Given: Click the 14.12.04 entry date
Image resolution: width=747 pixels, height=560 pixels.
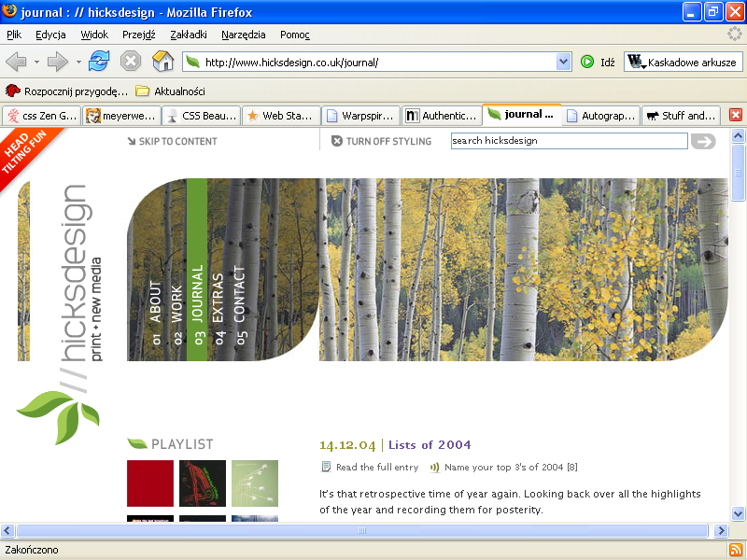Looking at the screenshot, I should click(347, 445).
